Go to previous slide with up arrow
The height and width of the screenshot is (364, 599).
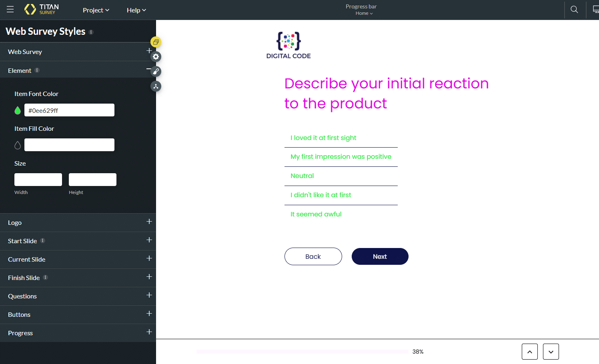tap(529, 352)
